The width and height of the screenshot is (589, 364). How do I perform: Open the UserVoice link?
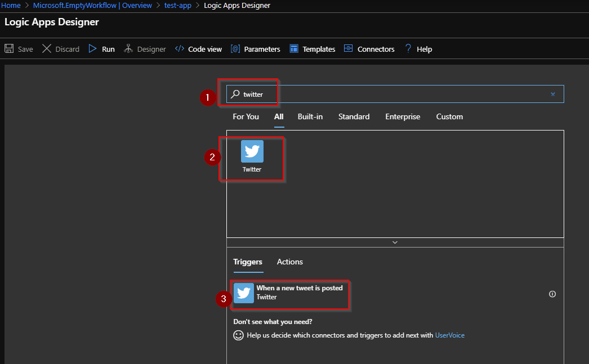point(450,335)
